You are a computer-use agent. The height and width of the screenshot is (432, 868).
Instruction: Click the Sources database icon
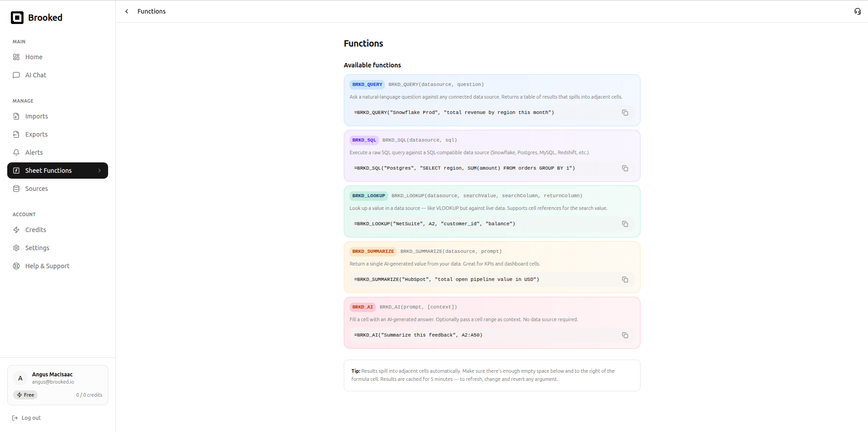pos(16,189)
